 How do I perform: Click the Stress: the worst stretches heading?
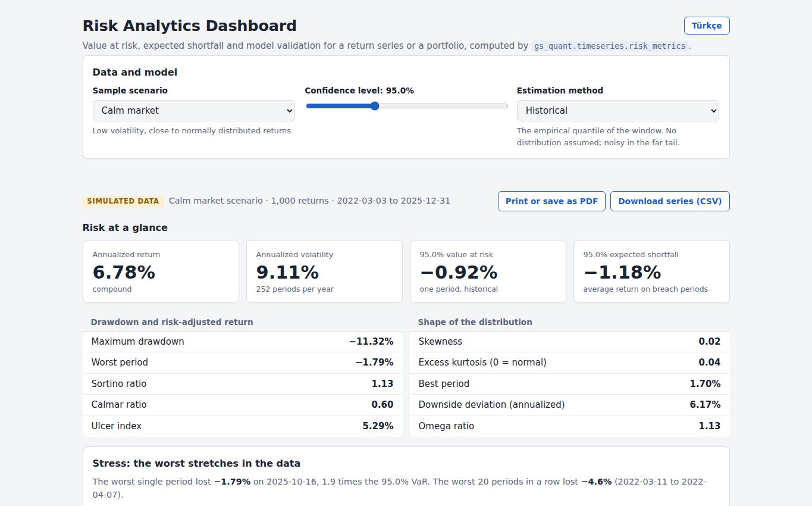tap(196, 464)
